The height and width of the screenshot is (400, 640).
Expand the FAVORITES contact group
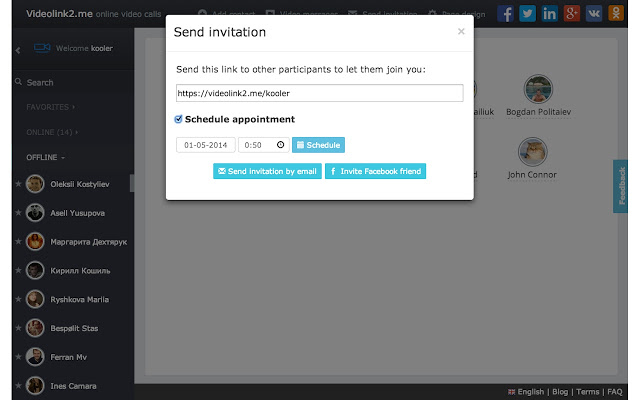pos(51,106)
